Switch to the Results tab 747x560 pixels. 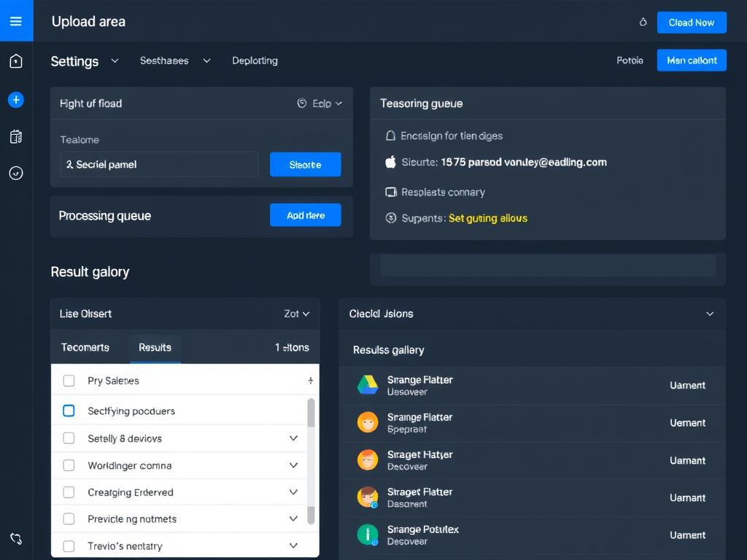point(155,348)
